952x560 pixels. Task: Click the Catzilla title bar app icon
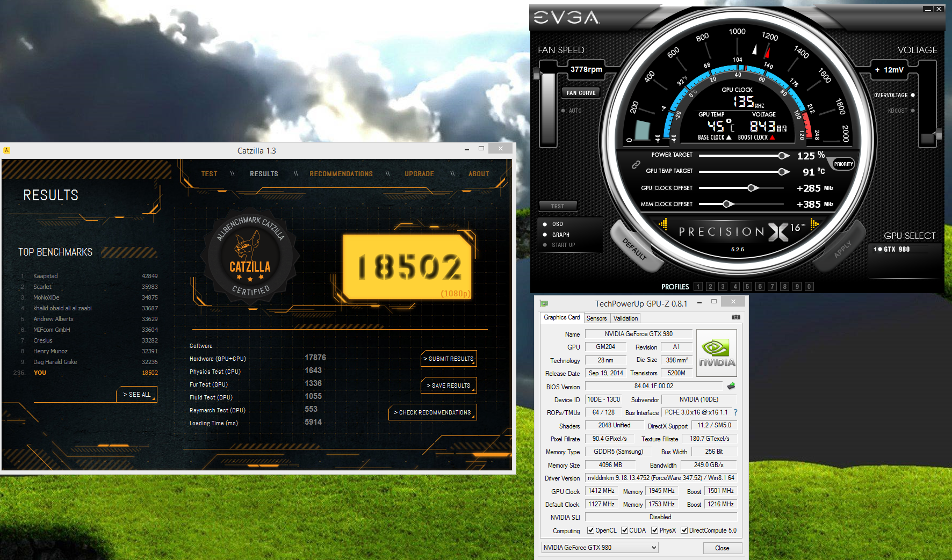pyautogui.click(x=7, y=150)
